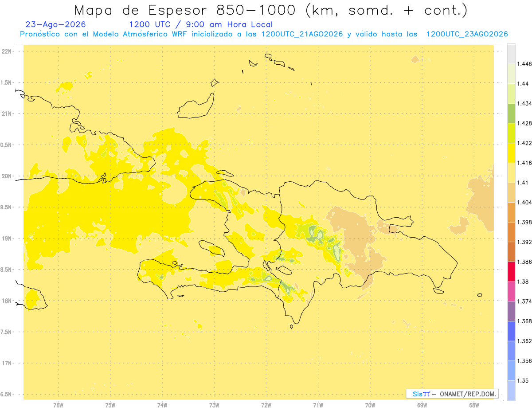Viewport: 532px width, 411px height.
Task: Click the 18N latitude label
Action: click(x=7, y=301)
